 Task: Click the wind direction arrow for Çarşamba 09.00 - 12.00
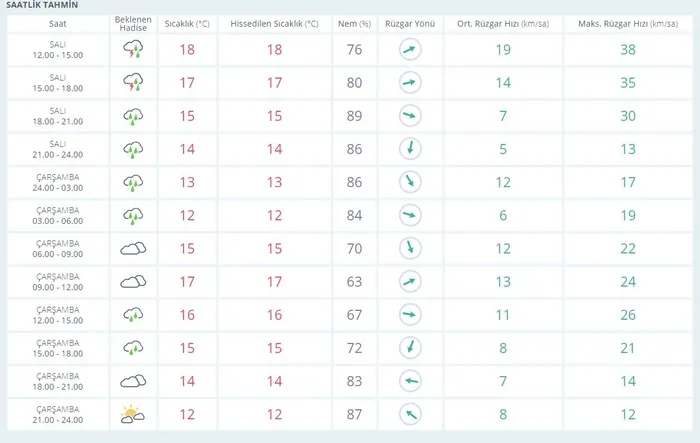409,281
